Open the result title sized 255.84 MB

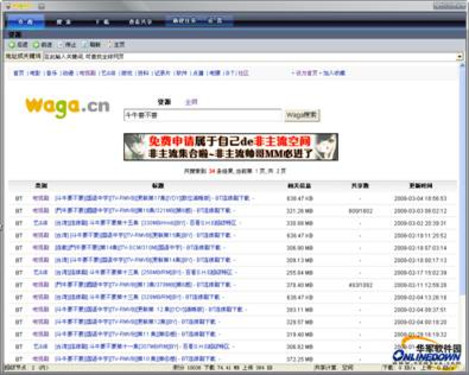(x=143, y=273)
